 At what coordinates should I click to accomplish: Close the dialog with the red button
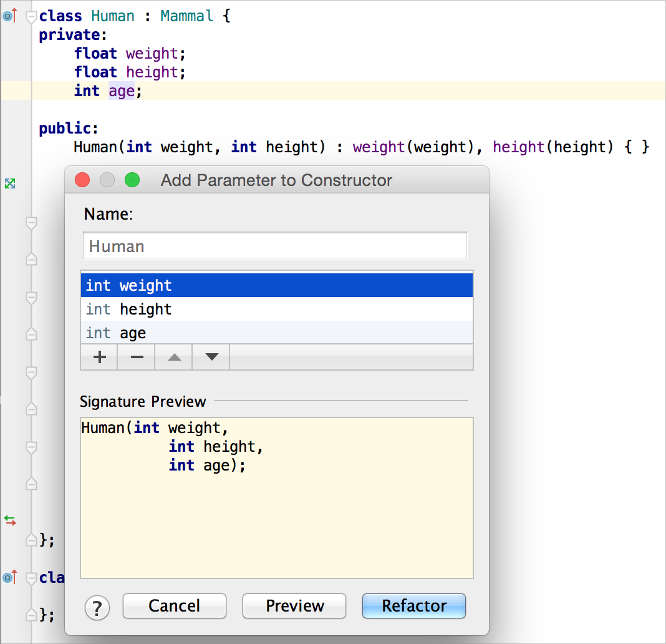(x=82, y=180)
